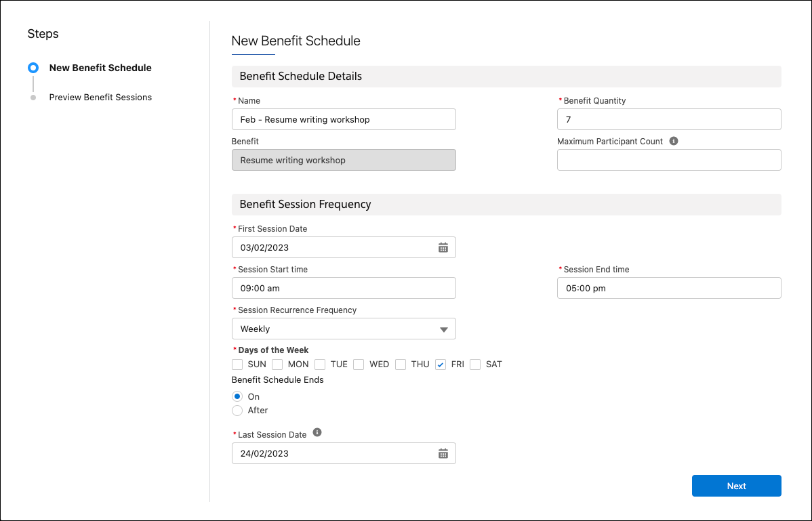Click the Maximum Participant Count info icon
This screenshot has height=521, width=812.
(674, 142)
